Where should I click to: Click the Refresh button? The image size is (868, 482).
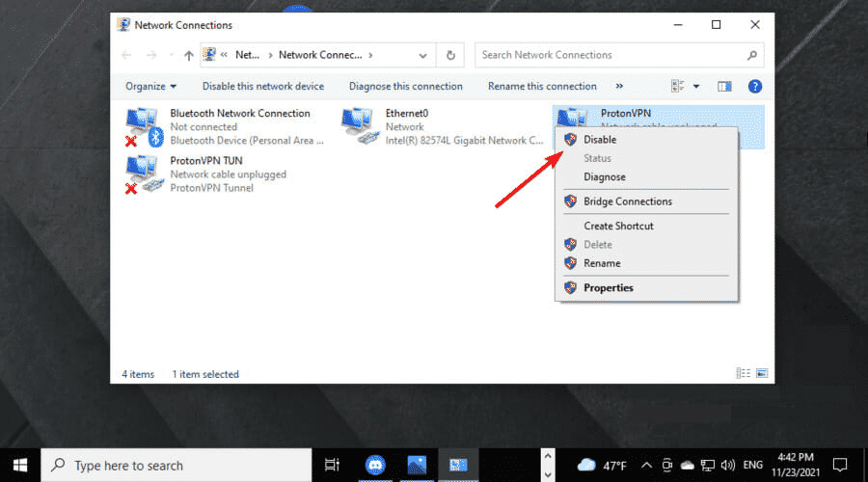(450, 55)
